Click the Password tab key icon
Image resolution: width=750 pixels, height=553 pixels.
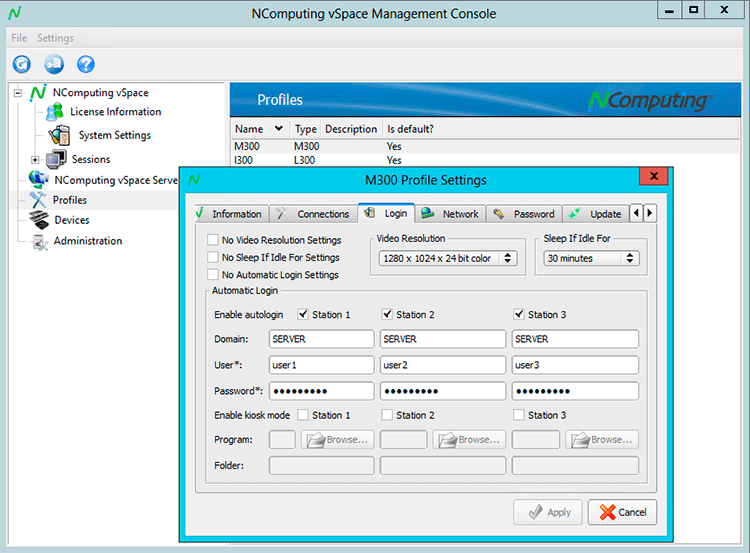click(498, 214)
